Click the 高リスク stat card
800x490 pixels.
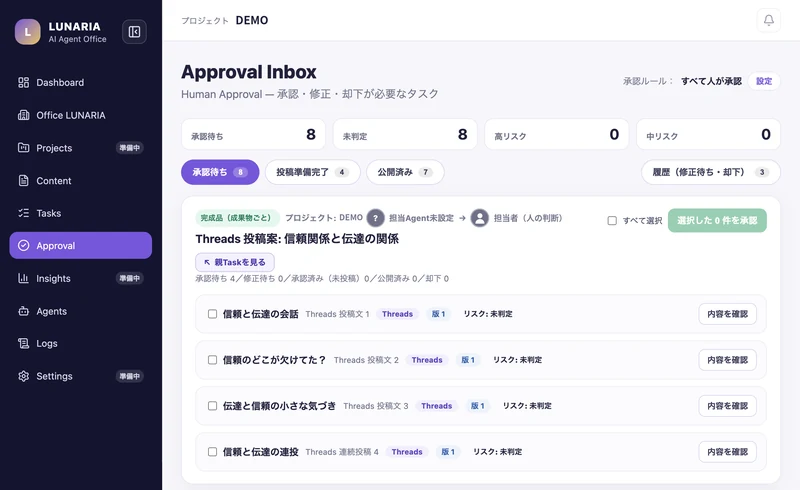pyautogui.click(x=557, y=134)
